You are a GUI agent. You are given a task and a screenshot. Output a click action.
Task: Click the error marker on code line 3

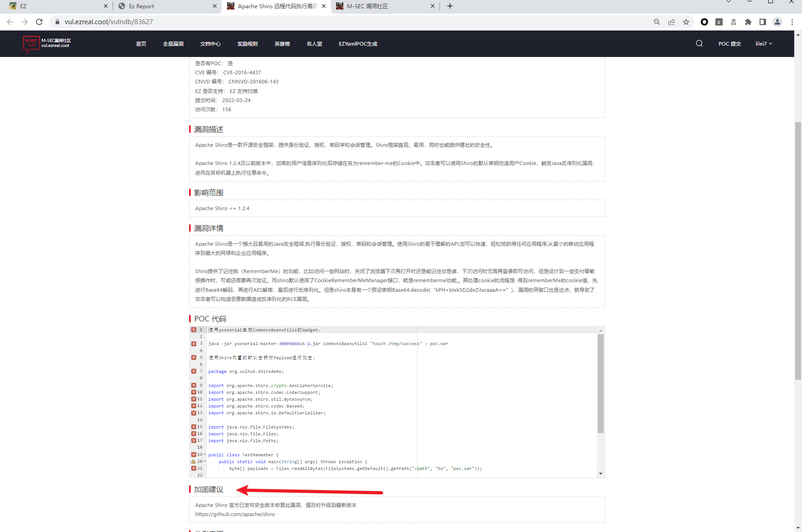[194, 344]
